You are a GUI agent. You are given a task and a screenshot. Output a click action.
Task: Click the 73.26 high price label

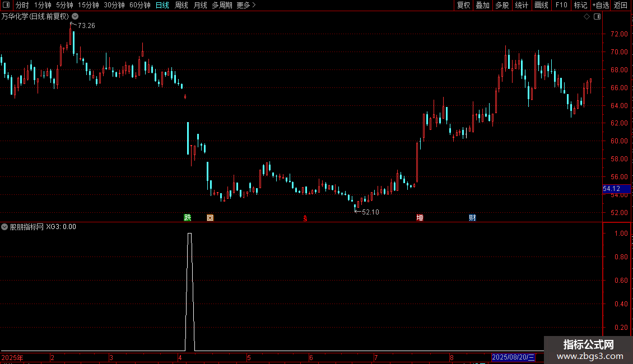(x=86, y=25)
